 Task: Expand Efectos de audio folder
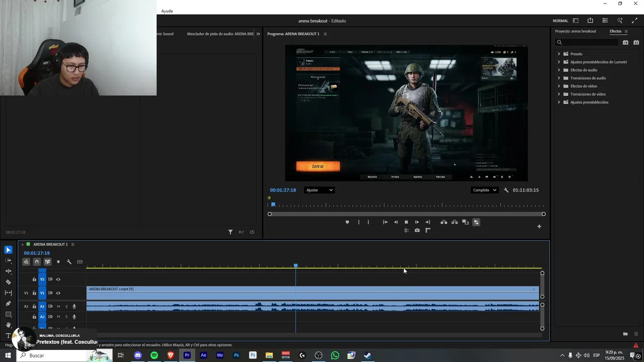coord(558,70)
